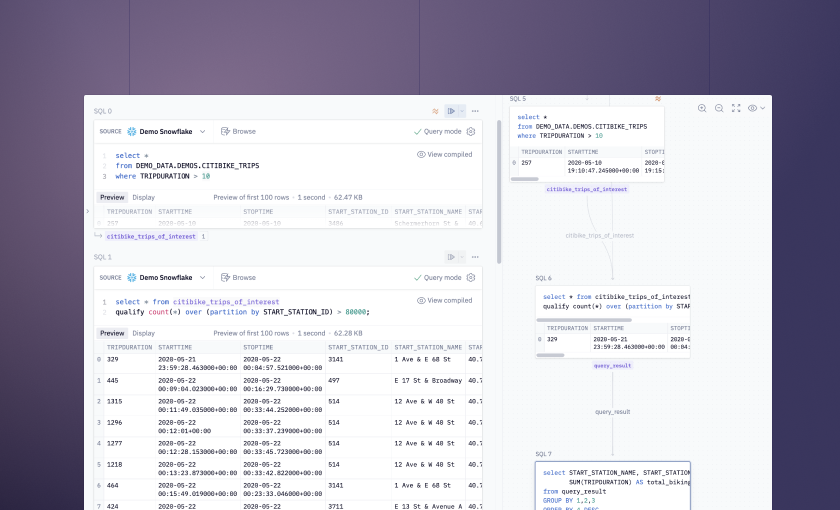Run the SQL 1 cell
Viewport: 840px width, 510px height.
451,257
